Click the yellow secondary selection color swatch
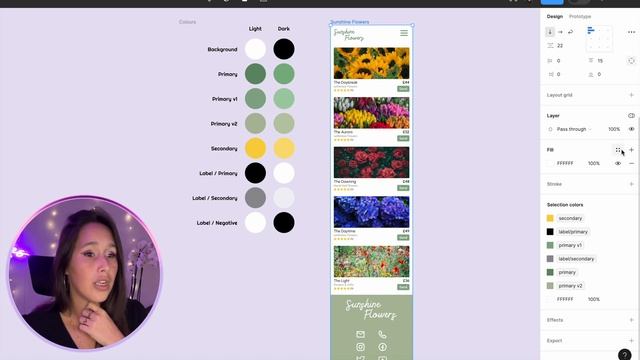640x360 pixels. coord(550,218)
